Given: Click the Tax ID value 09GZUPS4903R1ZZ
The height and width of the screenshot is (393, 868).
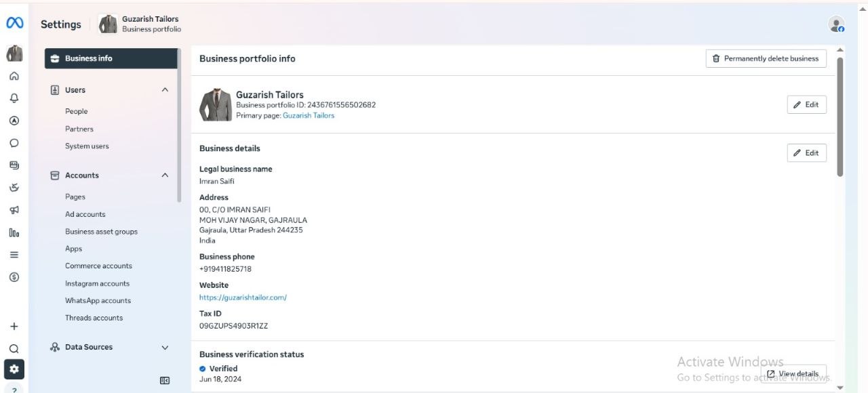Looking at the screenshot, I should (233, 326).
